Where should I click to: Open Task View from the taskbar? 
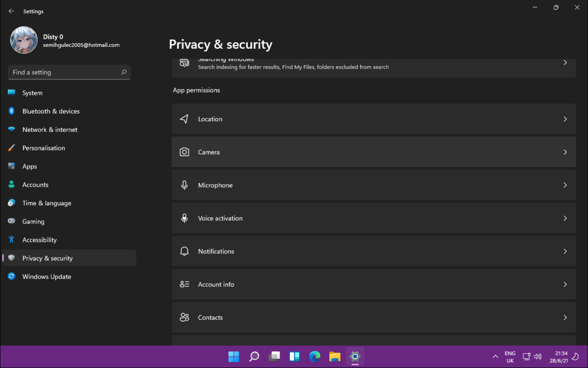pos(274,356)
